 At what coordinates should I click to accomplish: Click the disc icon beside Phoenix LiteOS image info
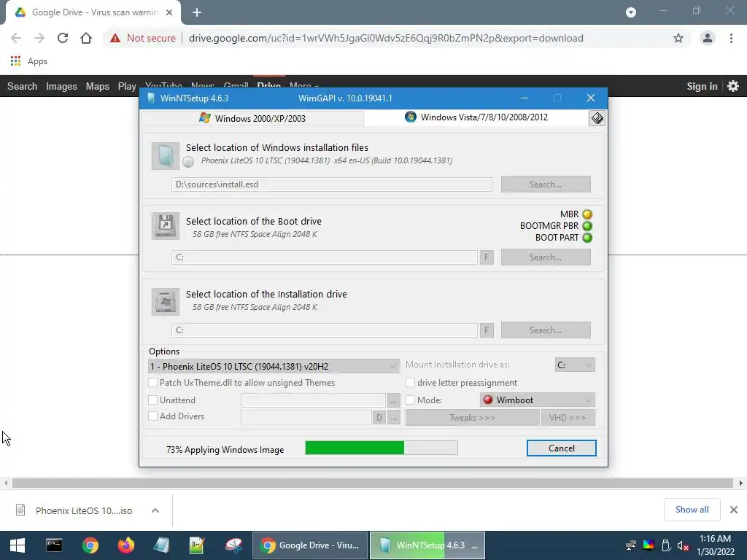(188, 161)
